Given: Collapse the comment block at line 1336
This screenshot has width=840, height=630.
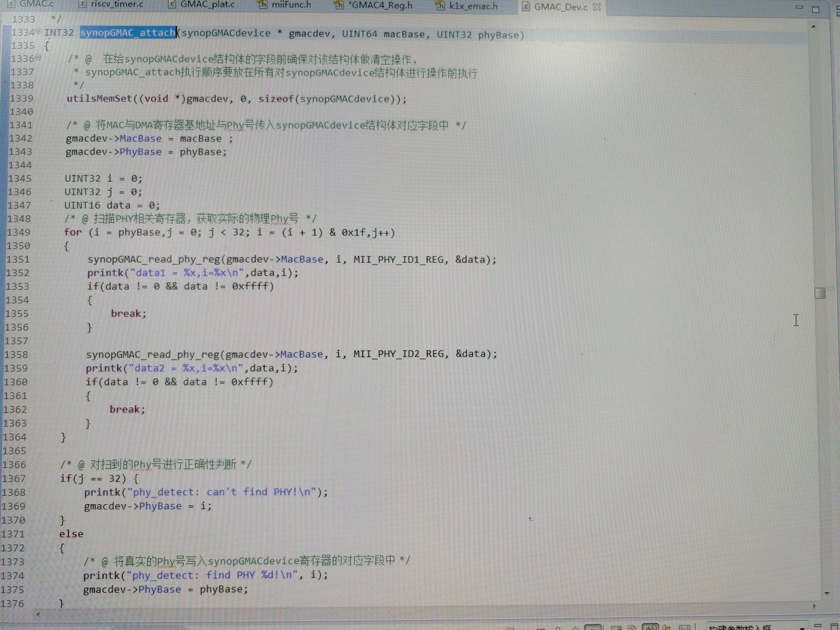Looking at the screenshot, I should tap(38, 57).
